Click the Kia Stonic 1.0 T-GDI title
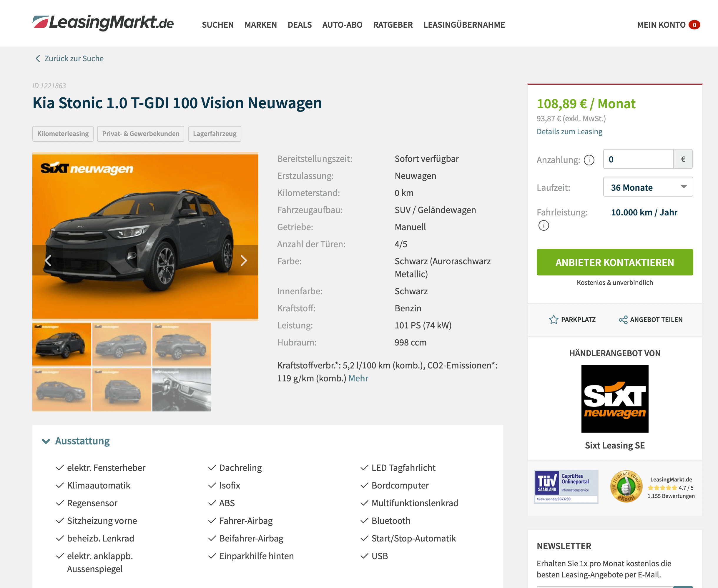Viewport: 718px width, 588px height. (x=177, y=103)
